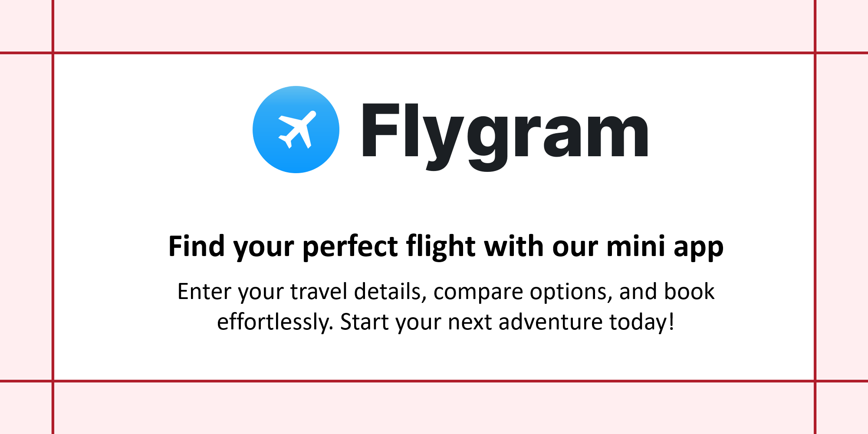Click the words "mini app" in headline

point(665,247)
